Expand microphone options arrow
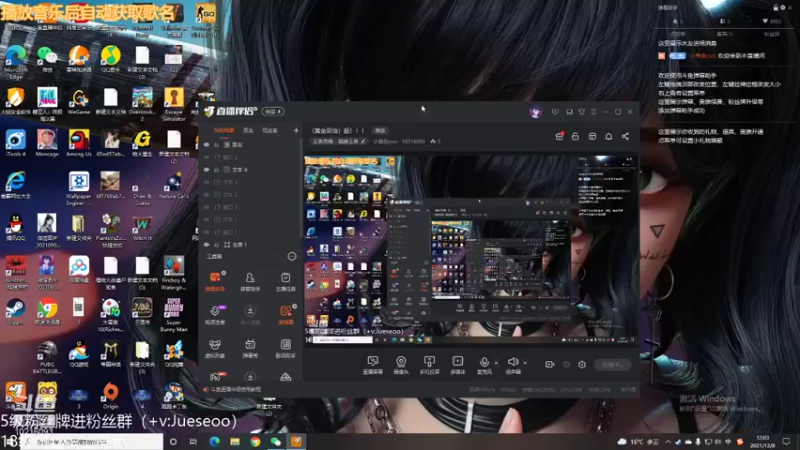Image resolution: width=800 pixels, height=450 pixels. [496, 363]
